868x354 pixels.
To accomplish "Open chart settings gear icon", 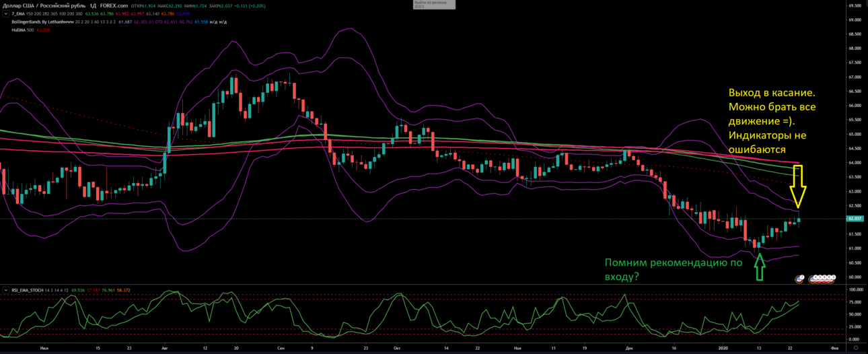I will coord(856,347).
